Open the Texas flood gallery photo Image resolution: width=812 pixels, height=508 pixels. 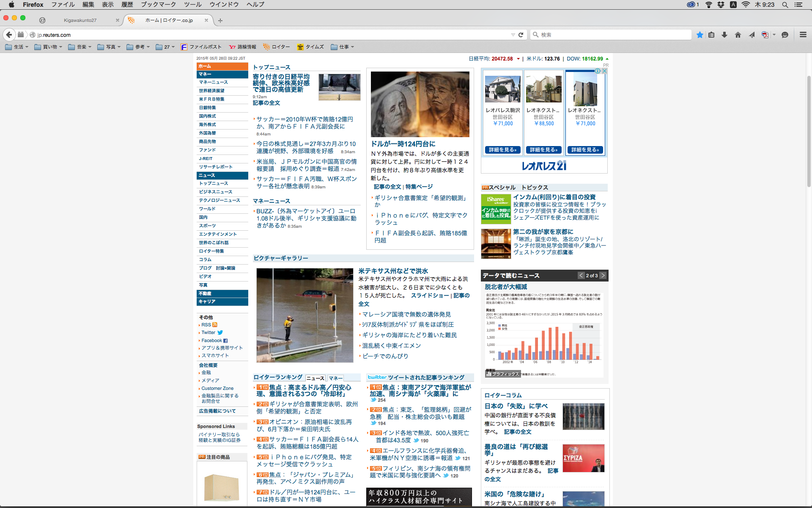(x=304, y=315)
